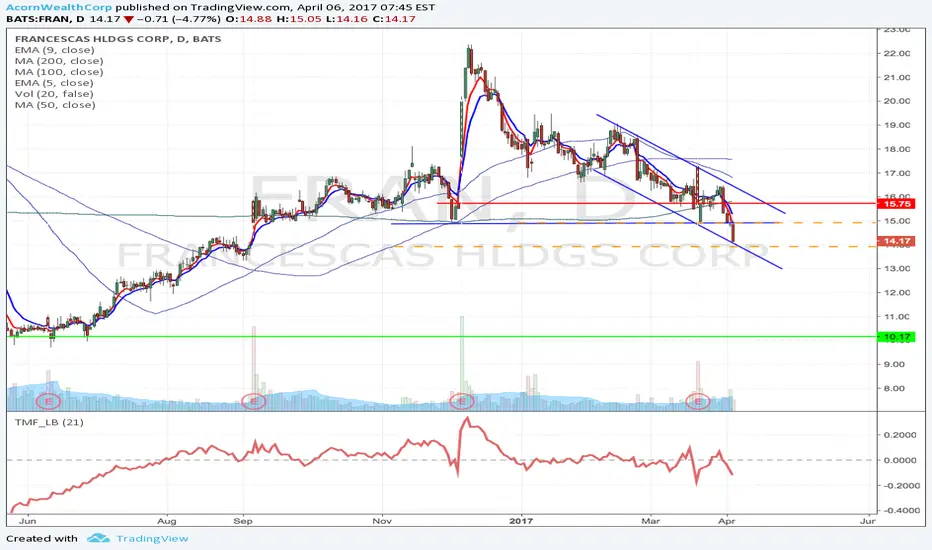Select the green 10.17 price line label
This screenshot has width=932, height=550.
coord(897,337)
